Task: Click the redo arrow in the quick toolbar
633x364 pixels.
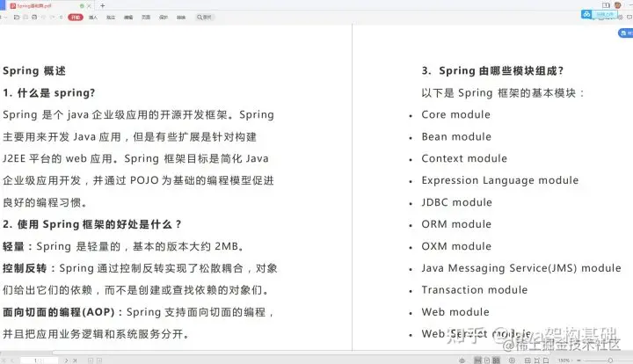Action: 53,18
